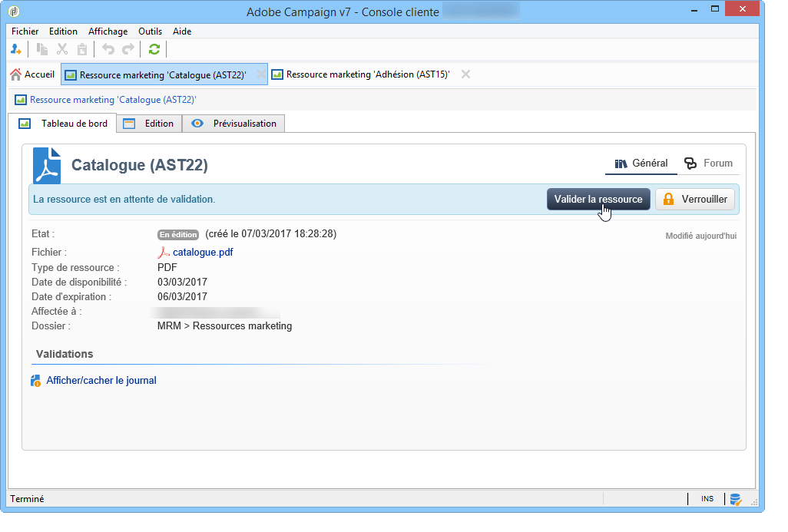
Task: Click the large PDF document icon
Action: tap(47, 165)
